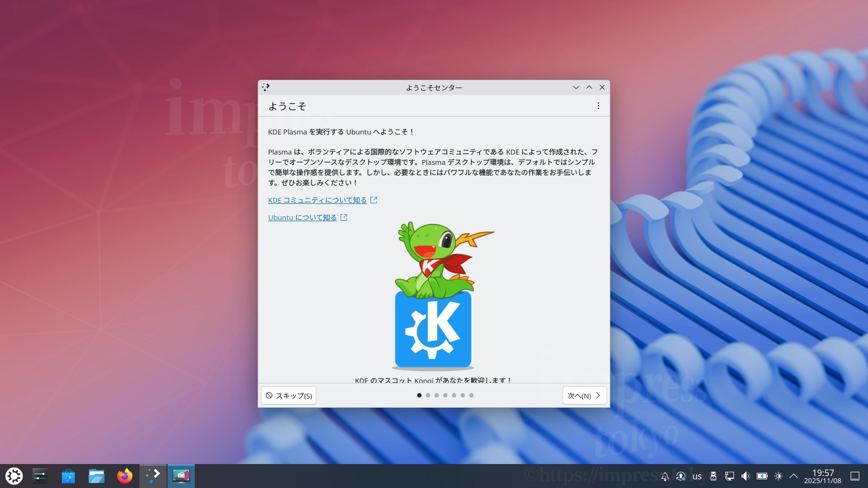Screen dimensions: 868x488
Task: Open System Settings from the taskbar
Action: pyautogui.click(x=40, y=476)
